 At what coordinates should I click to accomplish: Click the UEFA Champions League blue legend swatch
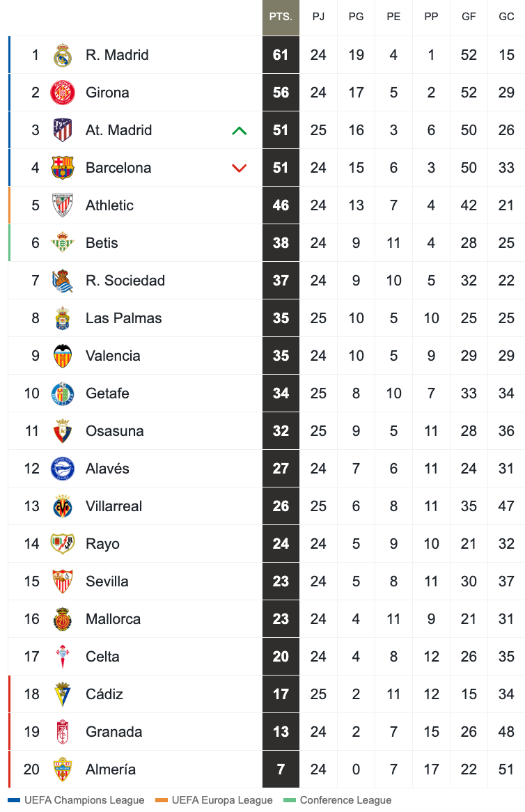(14, 800)
